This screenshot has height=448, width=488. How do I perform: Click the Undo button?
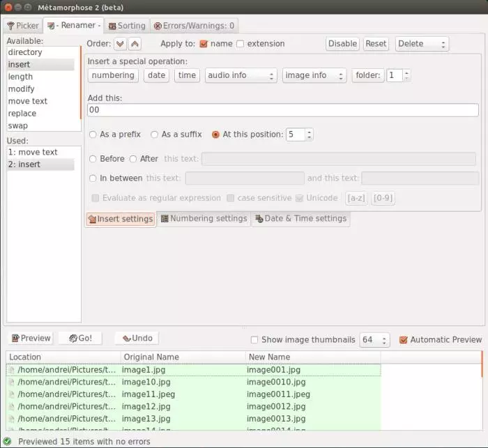point(137,339)
